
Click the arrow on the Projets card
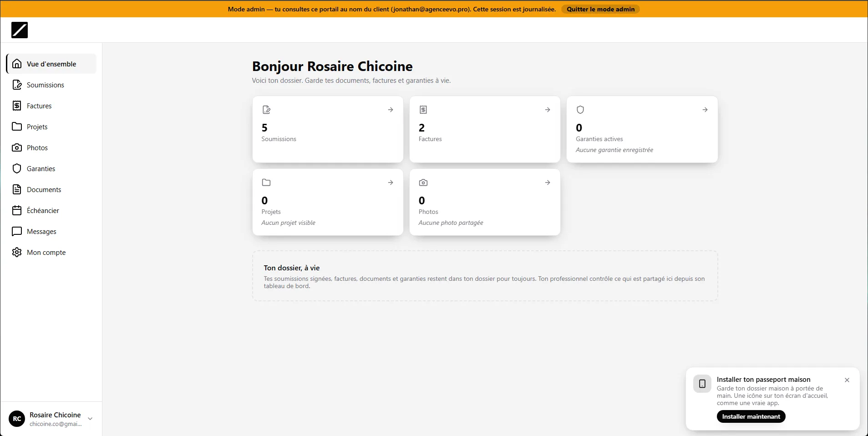click(391, 183)
